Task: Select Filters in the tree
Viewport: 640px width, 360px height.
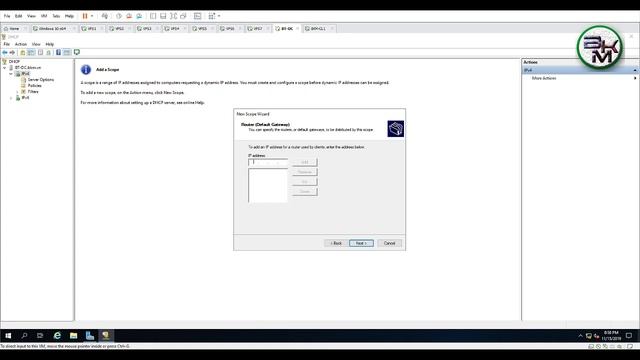Action: click(x=33, y=92)
